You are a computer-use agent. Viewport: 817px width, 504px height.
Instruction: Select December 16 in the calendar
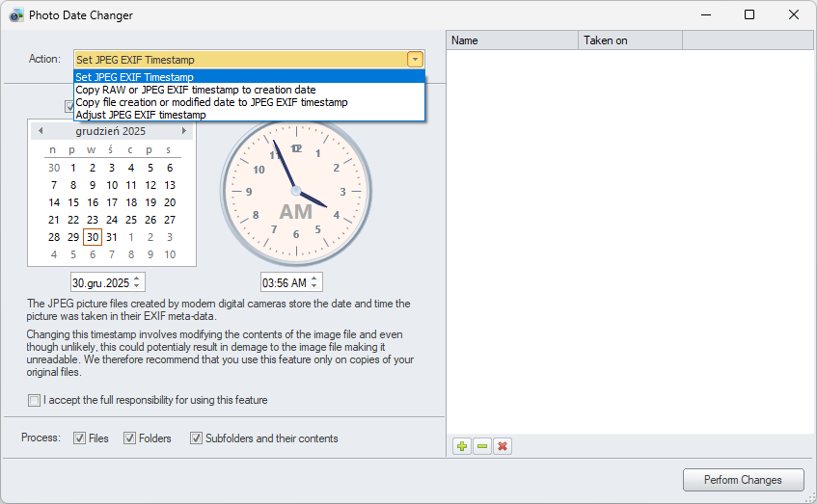[x=93, y=202]
